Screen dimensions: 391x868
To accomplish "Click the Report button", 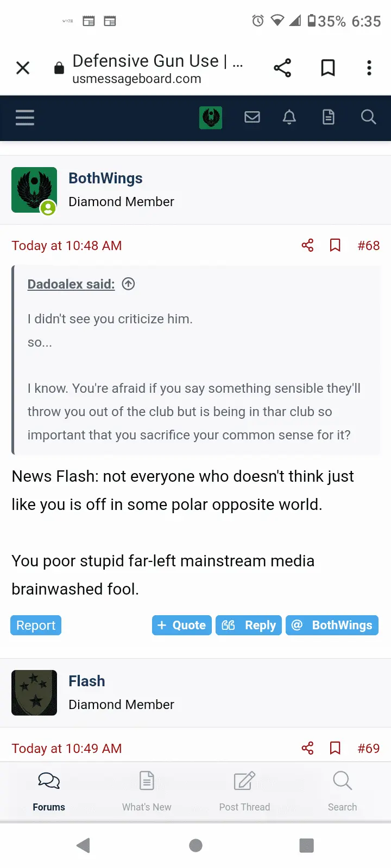I will click(36, 625).
